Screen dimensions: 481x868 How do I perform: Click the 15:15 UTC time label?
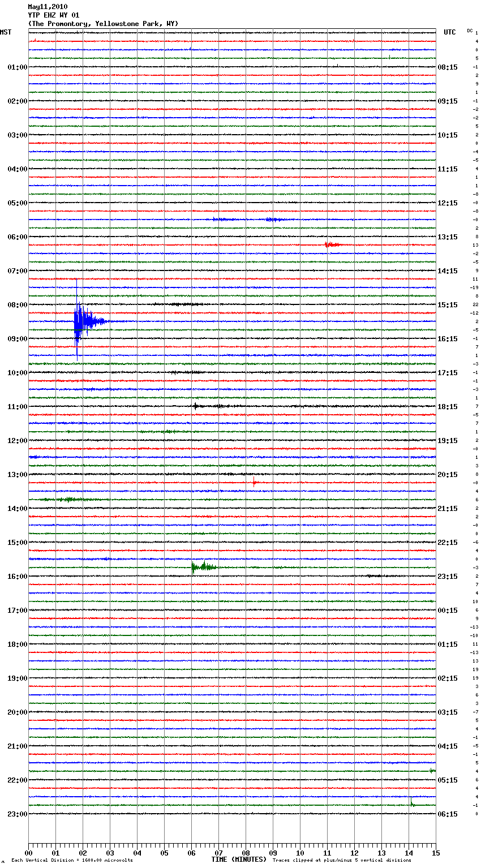pos(448,305)
